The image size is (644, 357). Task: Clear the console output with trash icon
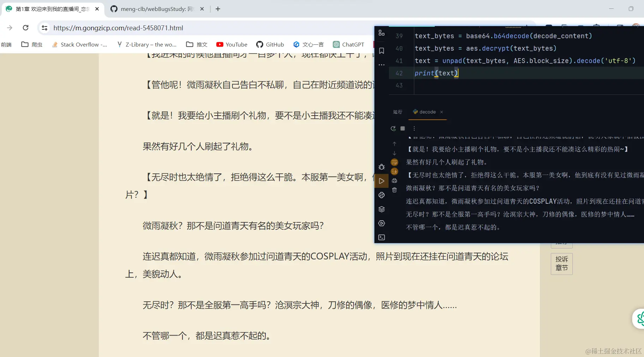pyautogui.click(x=395, y=190)
